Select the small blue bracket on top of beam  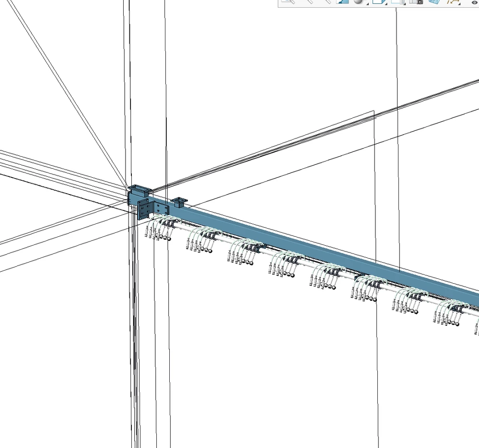(179, 202)
